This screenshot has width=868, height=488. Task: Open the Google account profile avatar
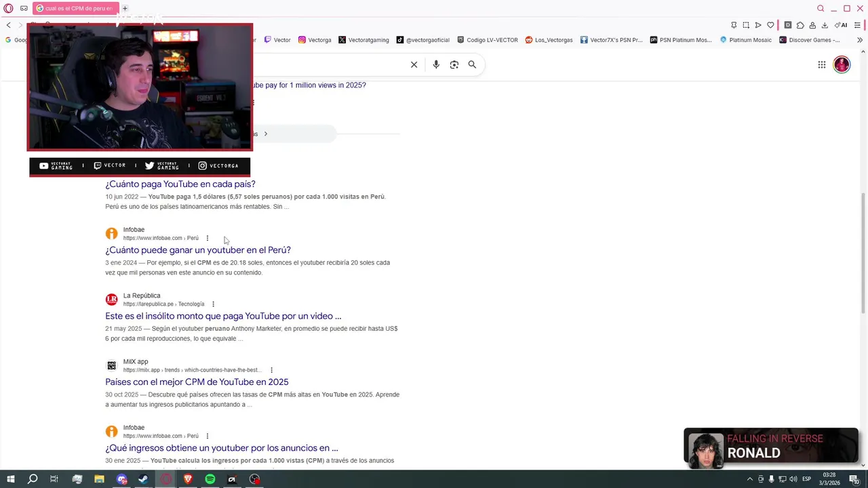coord(842,64)
